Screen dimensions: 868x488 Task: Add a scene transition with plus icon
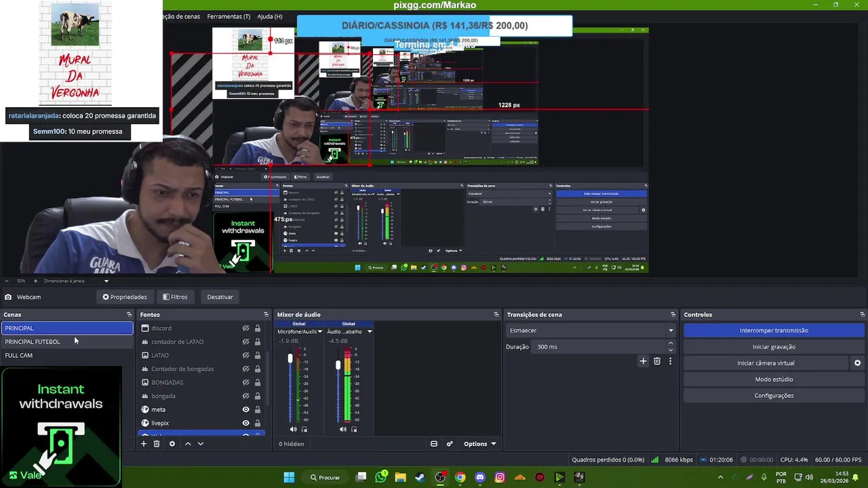tap(644, 361)
